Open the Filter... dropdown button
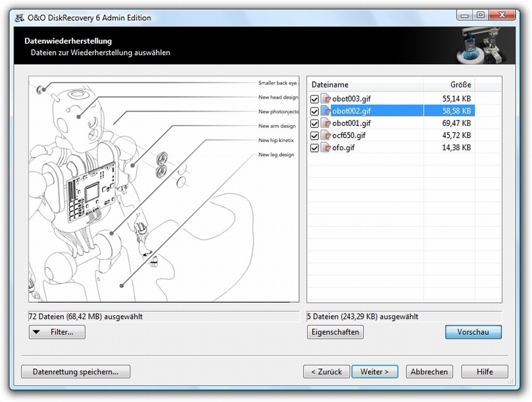Viewport: 532px width, 402px height. click(57, 332)
